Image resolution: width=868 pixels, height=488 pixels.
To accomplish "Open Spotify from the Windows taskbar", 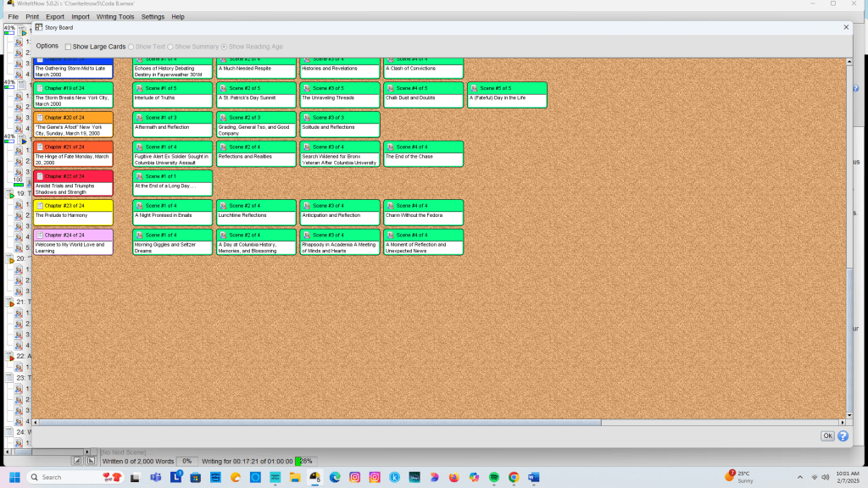I will click(494, 477).
